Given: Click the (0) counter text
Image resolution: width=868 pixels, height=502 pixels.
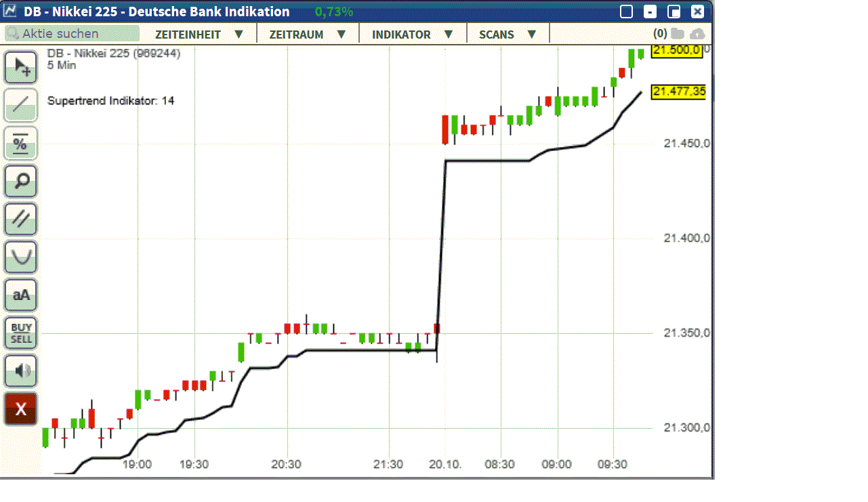Looking at the screenshot, I should tap(660, 34).
